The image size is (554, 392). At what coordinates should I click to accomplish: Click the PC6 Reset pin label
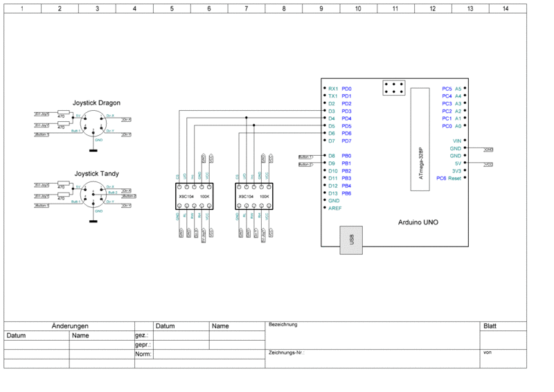(x=449, y=178)
